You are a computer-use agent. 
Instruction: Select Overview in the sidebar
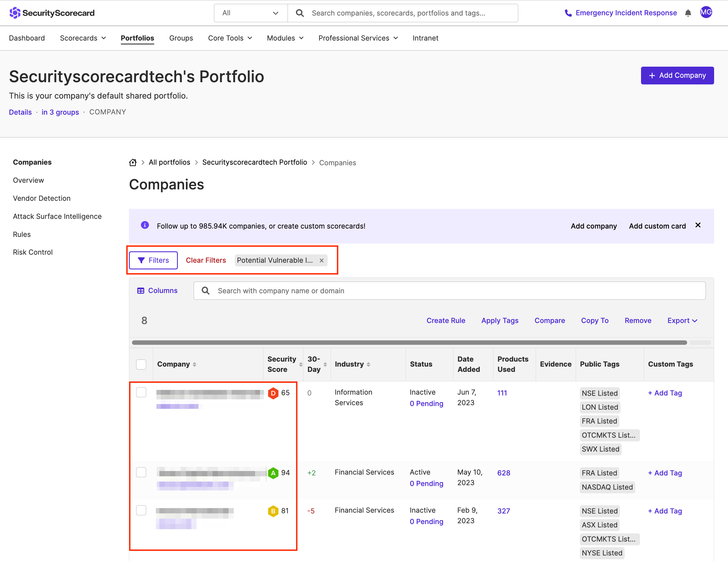tap(28, 180)
